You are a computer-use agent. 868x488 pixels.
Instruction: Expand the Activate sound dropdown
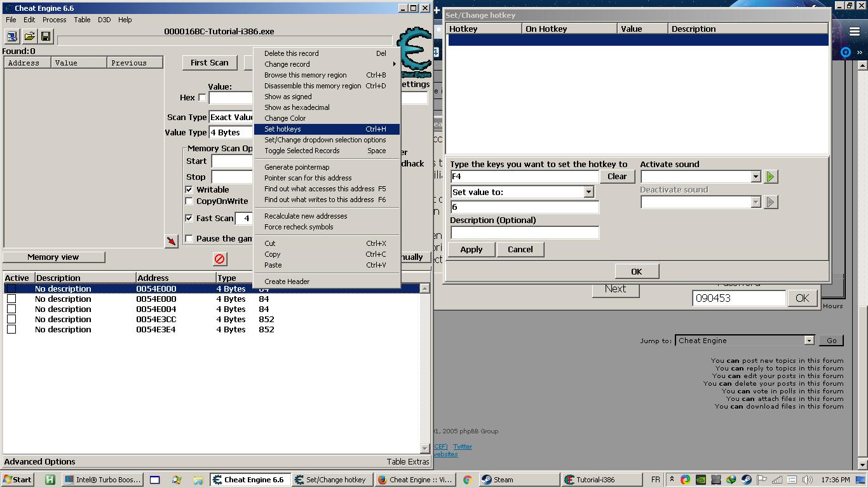click(756, 177)
